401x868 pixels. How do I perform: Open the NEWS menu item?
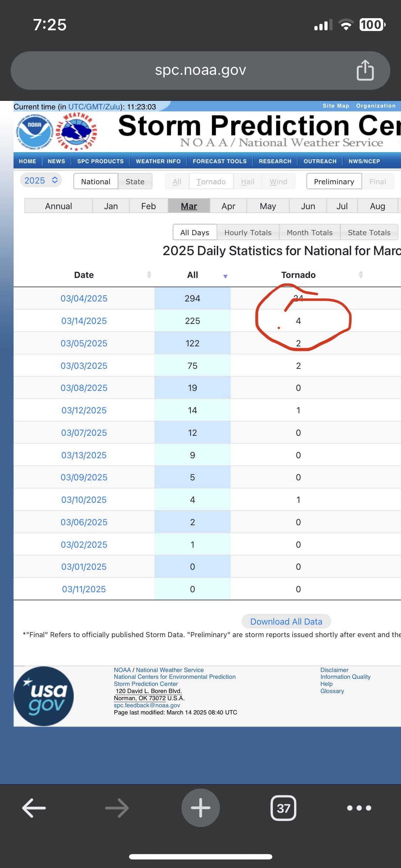click(56, 161)
